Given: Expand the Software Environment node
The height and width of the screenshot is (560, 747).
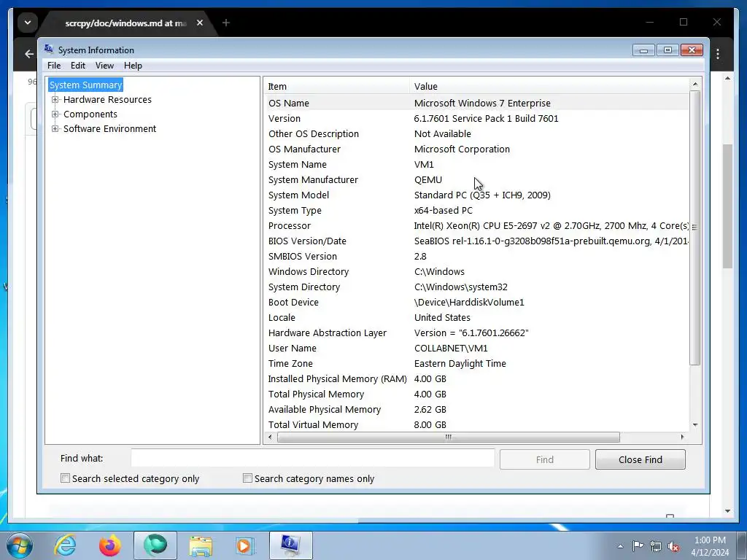Looking at the screenshot, I should pyautogui.click(x=55, y=129).
